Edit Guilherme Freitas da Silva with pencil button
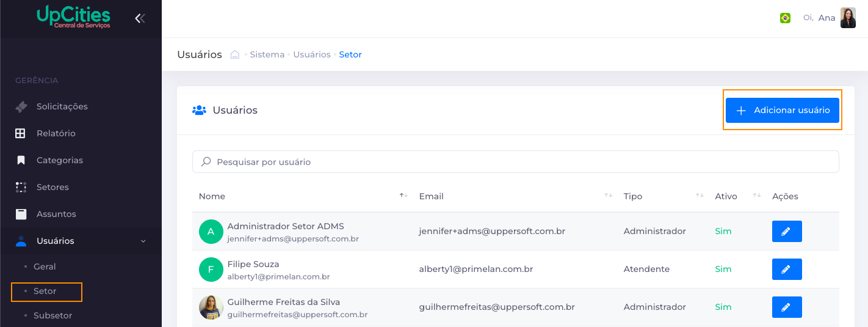Screen dimensions: 868x327 (787, 307)
